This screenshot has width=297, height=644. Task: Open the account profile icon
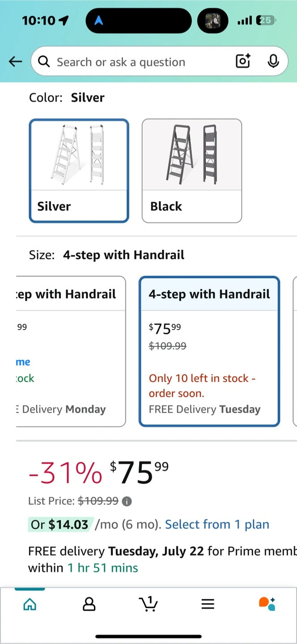tap(89, 604)
